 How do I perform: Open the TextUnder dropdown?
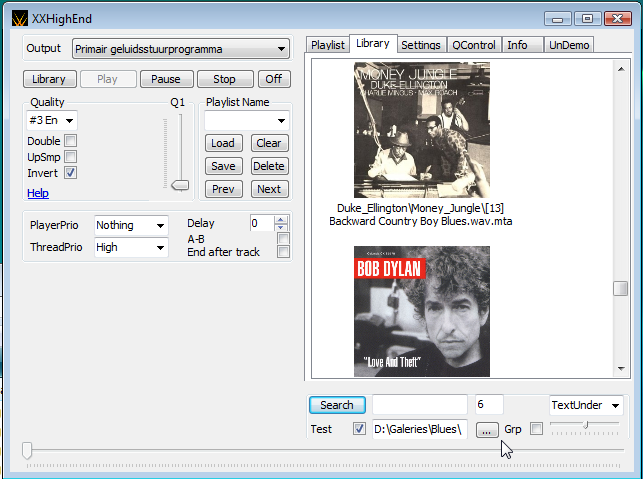coord(586,405)
